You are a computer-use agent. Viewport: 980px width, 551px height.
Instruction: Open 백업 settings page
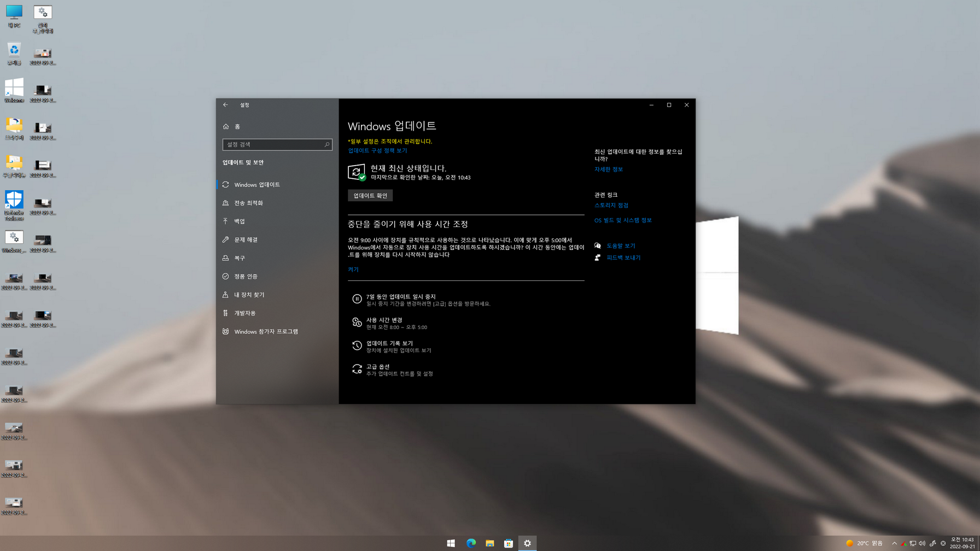coord(277,221)
